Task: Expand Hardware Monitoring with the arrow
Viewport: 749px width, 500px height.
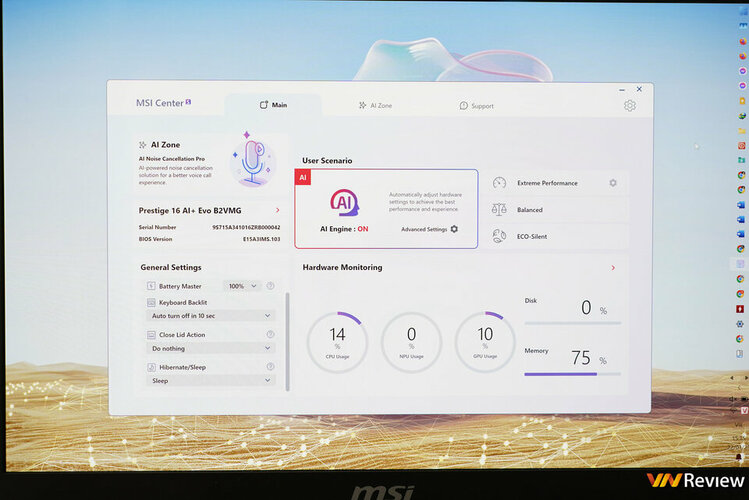Action: (613, 268)
